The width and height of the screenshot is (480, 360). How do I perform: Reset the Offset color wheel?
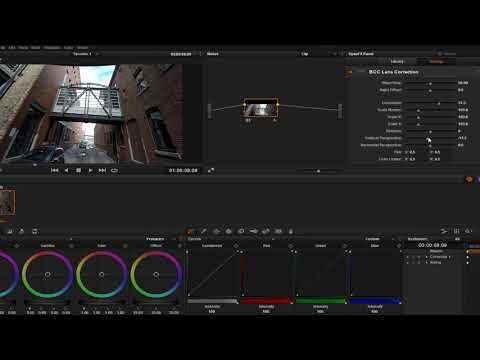click(x=180, y=246)
